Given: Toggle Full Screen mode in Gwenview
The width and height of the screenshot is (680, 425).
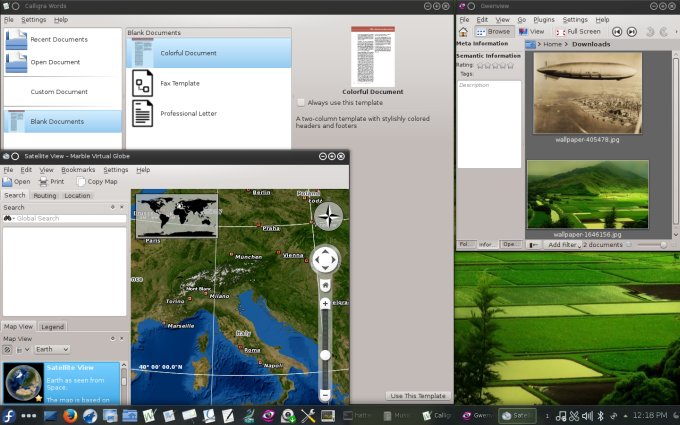Looking at the screenshot, I should tap(578, 32).
